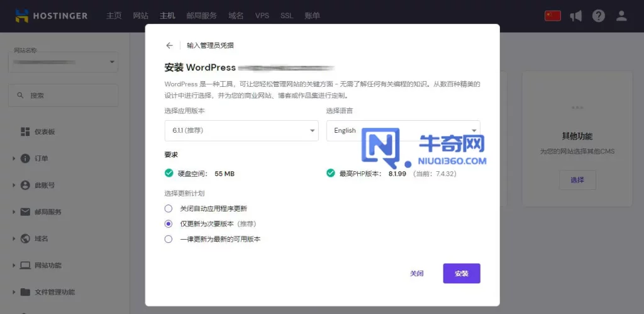The width and height of the screenshot is (644, 314).
Task: Open the 账单 top menu item
Action: pos(312,16)
